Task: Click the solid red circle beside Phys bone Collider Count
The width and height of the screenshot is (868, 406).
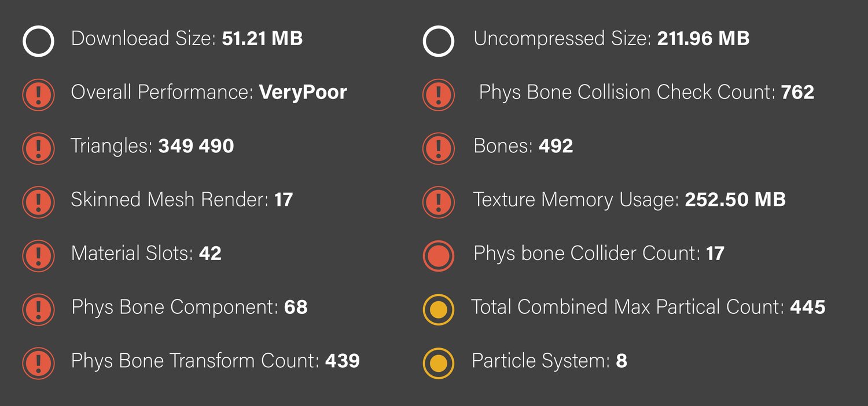Action: [x=438, y=255]
